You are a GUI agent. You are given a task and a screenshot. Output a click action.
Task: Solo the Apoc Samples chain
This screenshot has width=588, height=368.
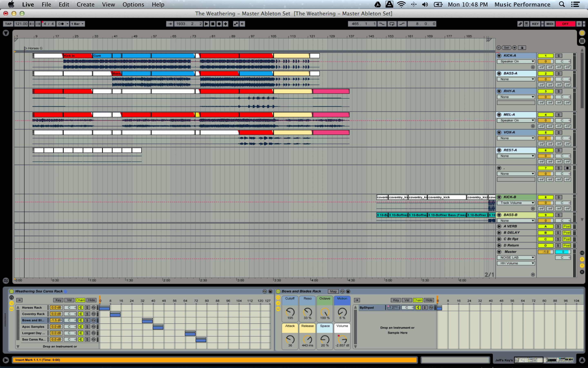(x=87, y=327)
